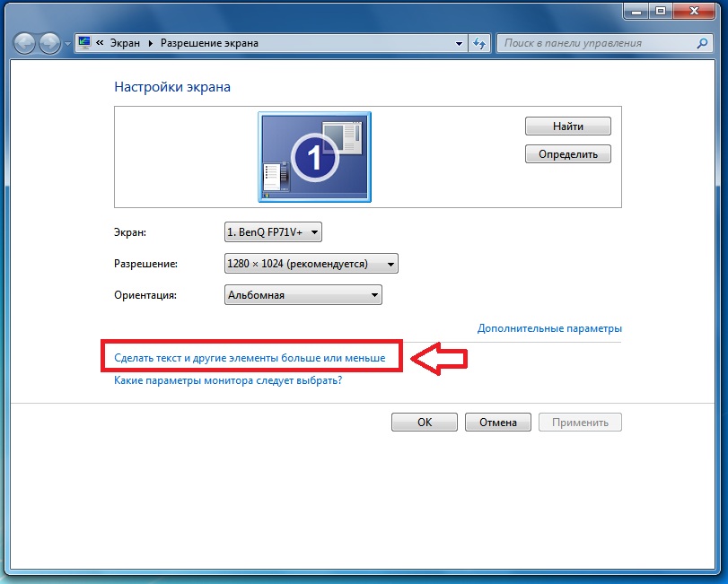
Task: Select monitor 1 thumbnail in preview
Action: (314, 157)
